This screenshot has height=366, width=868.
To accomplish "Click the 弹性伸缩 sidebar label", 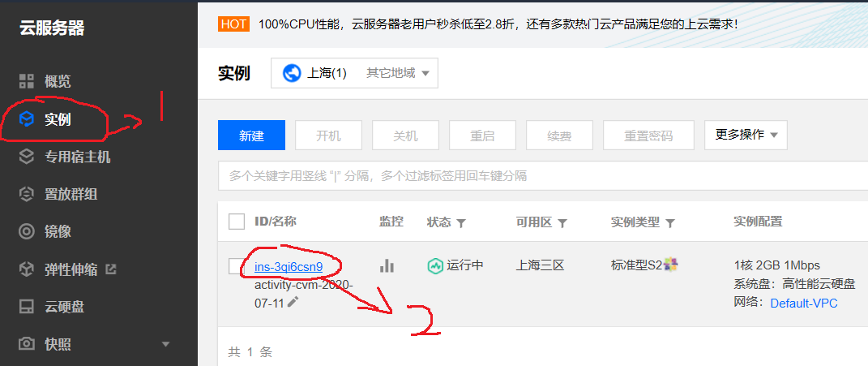I will tap(71, 269).
